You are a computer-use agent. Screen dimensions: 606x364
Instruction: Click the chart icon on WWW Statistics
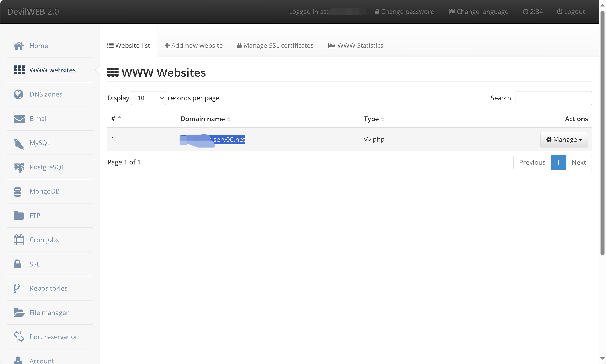click(332, 46)
